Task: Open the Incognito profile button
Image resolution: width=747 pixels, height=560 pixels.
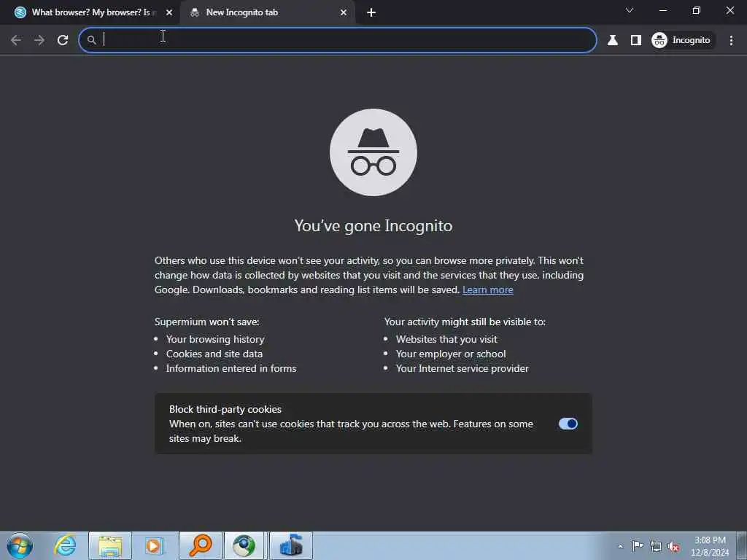Action: click(682, 40)
